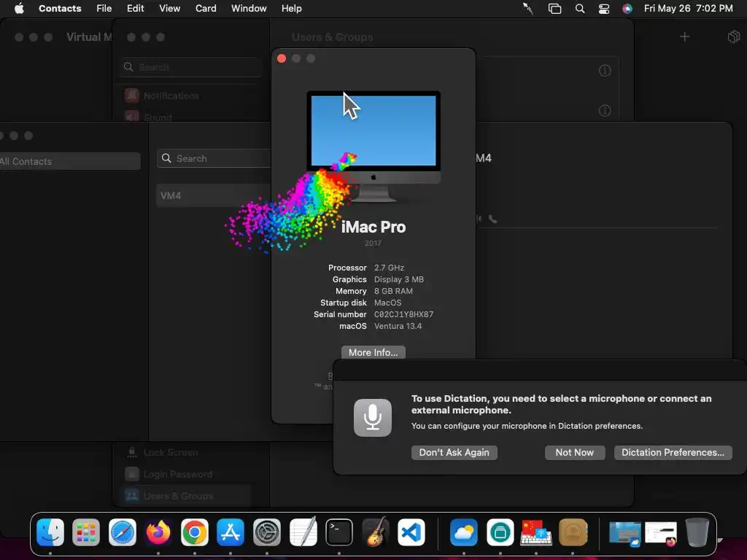Open Spotlight search in menu bar
Screen dimensions: 747x560
click(x=579, y=8)
